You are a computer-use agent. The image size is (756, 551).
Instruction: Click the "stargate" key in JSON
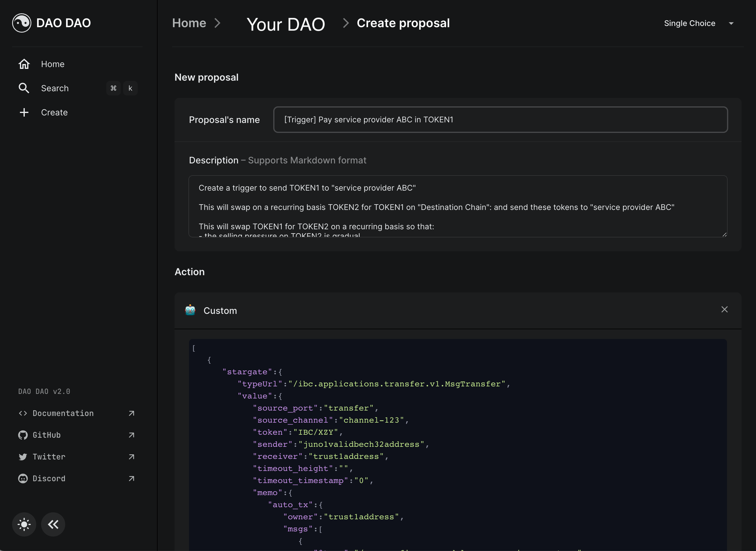247,372
